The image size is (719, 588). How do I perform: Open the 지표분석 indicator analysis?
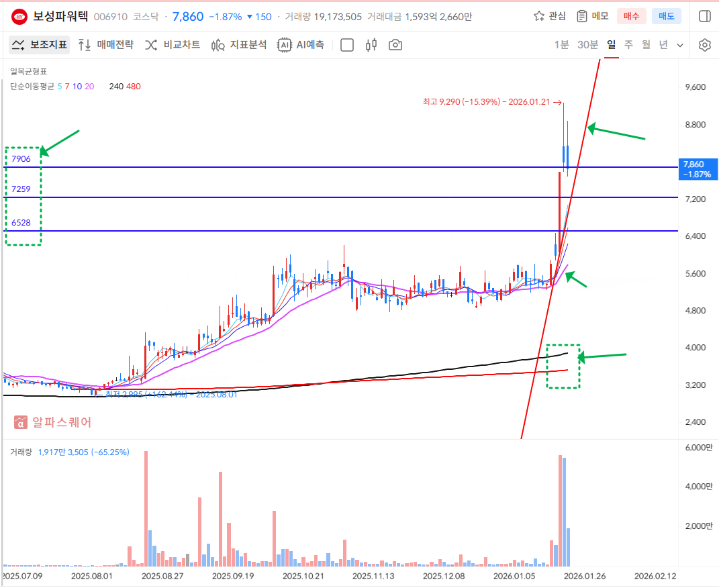click(x=239, y=45)
